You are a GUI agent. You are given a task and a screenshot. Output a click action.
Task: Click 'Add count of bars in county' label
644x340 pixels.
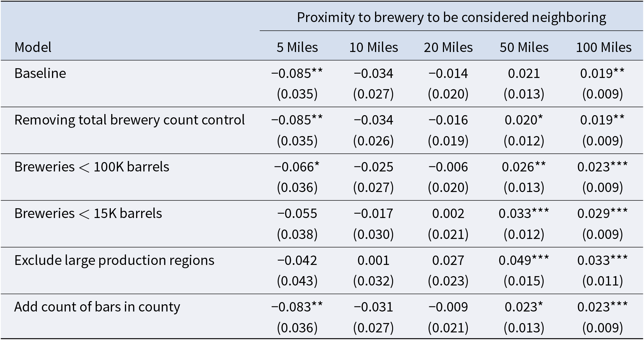(x=97, y=307)
